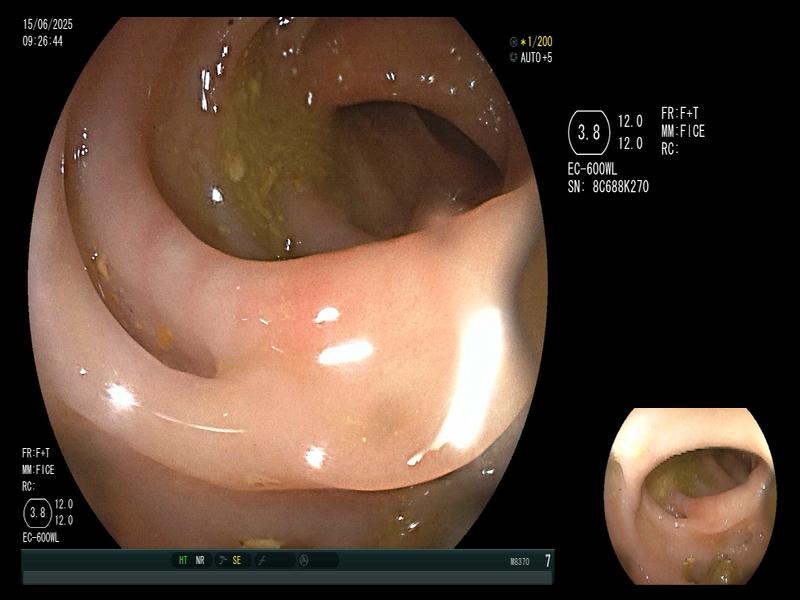Viewport: 800px width, 600px height.
Task: Click the AUTO+5 exposure text
Action: [x=536, y=58]
